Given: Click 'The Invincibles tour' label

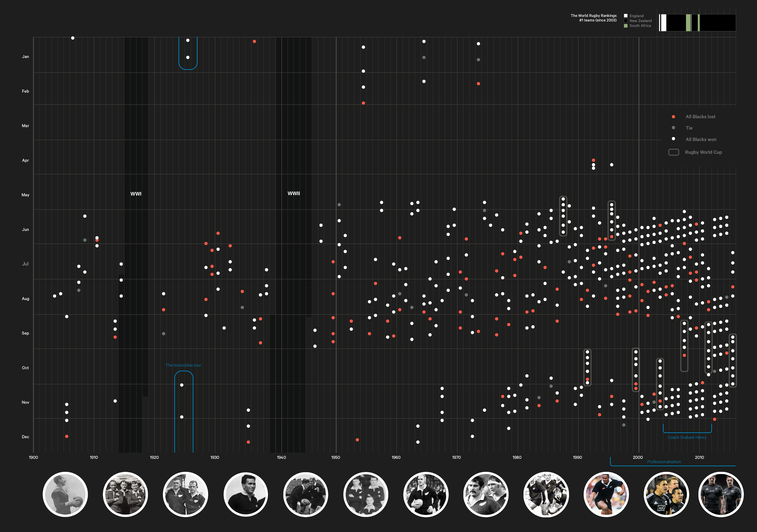Looking at the screenshot, I should (x=183, y=365).
